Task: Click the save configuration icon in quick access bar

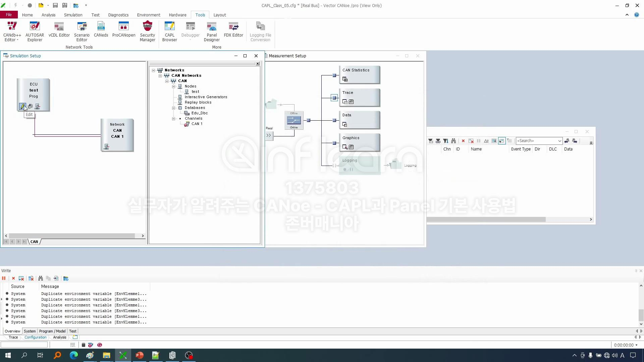Action: point(55,5)
